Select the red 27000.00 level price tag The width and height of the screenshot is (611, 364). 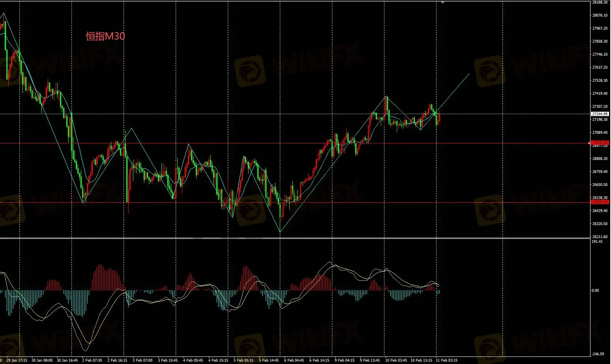tap(600, 143)
